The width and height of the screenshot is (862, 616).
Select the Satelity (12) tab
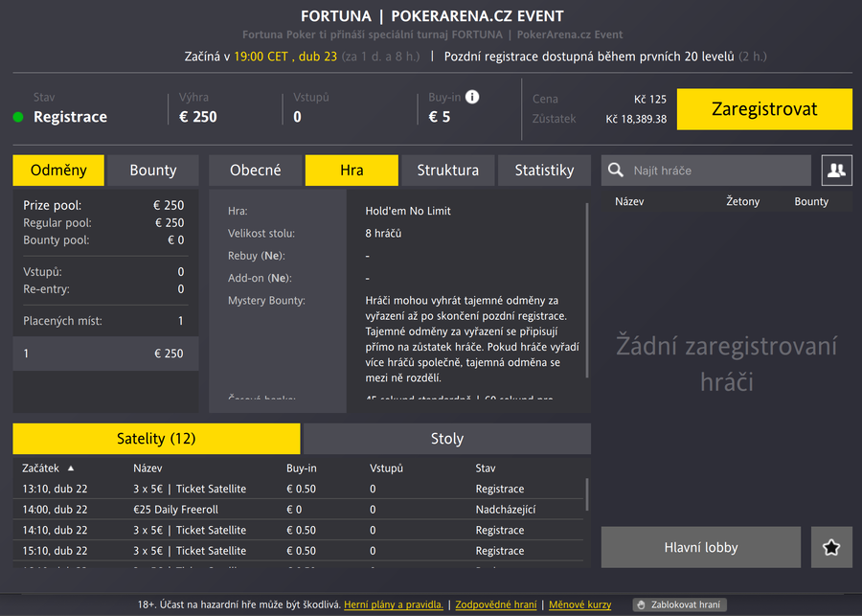pyautogui.click(x=156, y=439)
